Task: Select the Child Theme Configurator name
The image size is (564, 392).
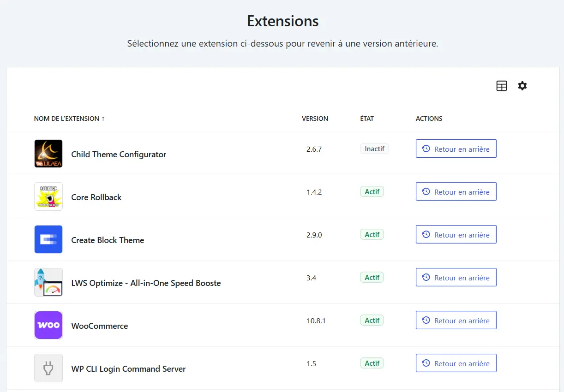Action: [119, 154]
